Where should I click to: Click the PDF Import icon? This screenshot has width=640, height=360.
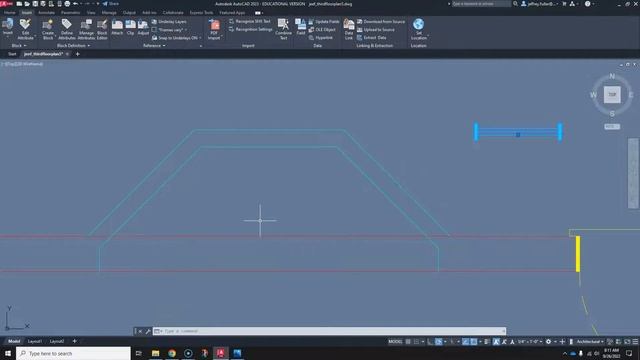click(x=214, y=24)
